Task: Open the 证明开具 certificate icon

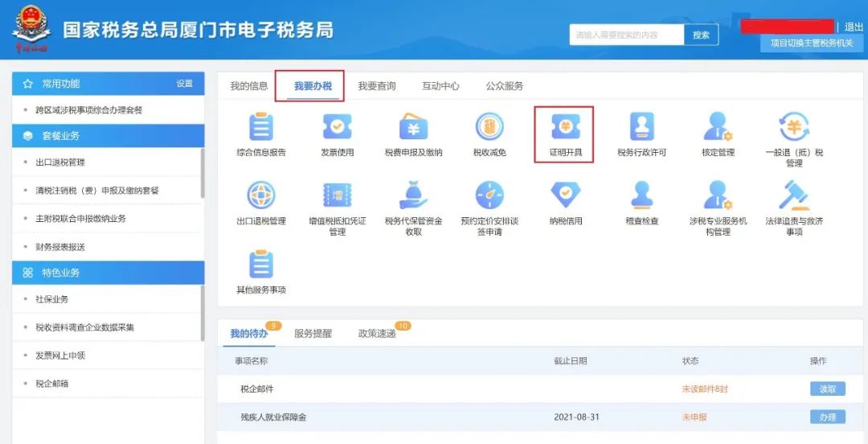Action: 564,128
